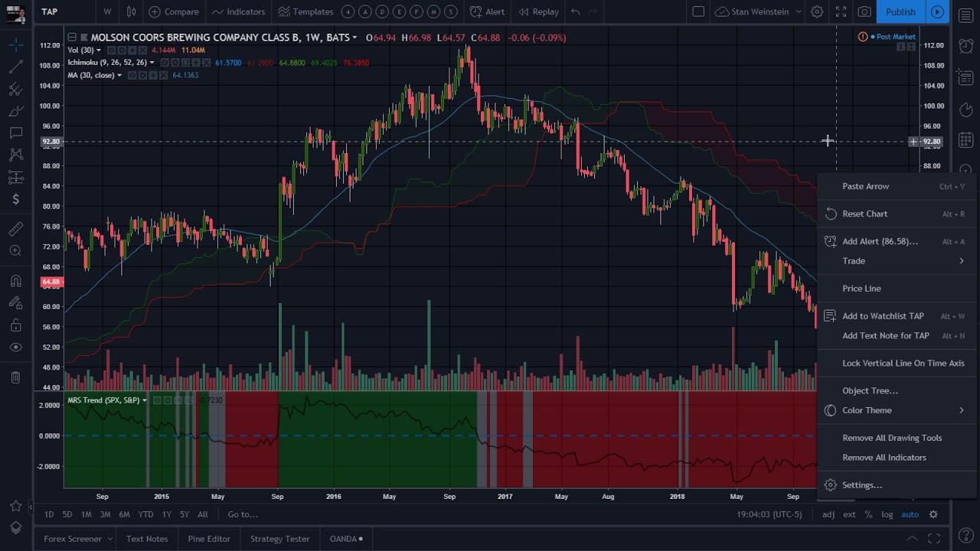
Task: Redo the last chart action
Action: 593,11
